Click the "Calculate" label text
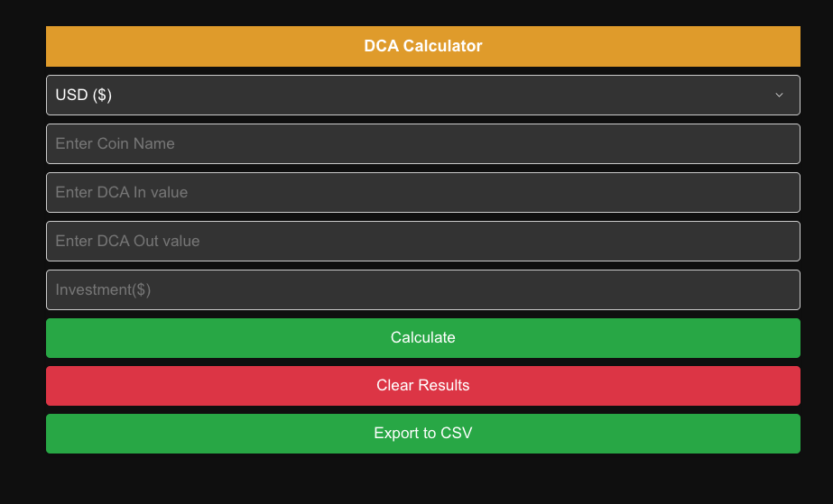 point(422,337)
